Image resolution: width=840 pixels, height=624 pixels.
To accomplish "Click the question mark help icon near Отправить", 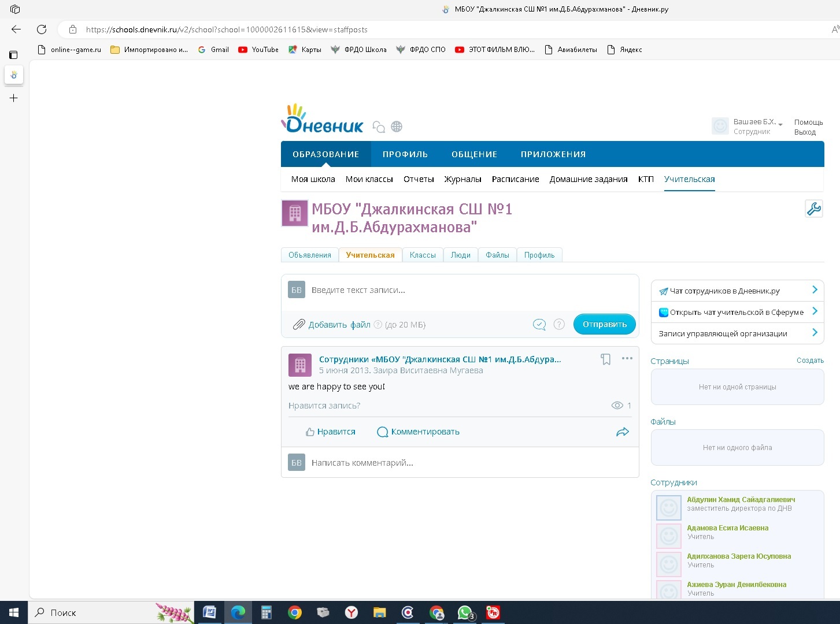I will pyautogui.click(x=559, y=325).
